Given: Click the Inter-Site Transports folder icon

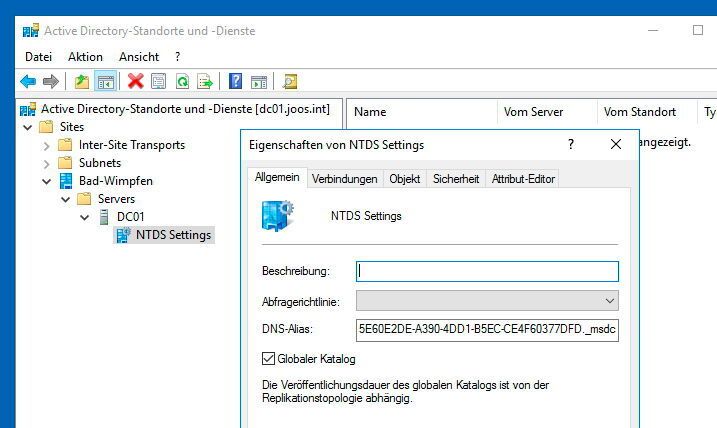Looking at the screenshot, I should (65, 145).
